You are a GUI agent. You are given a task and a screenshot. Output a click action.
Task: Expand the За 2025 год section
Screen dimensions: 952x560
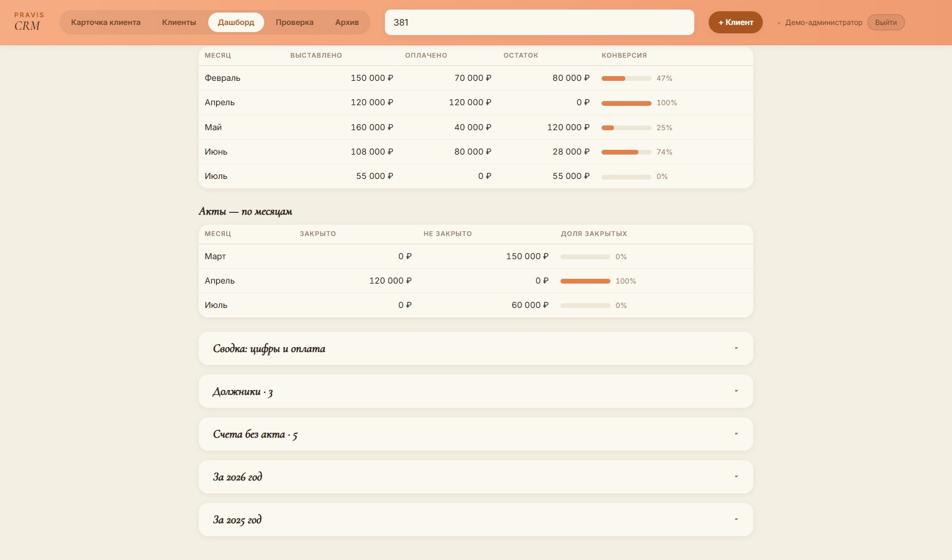pyautogui.click(x=476, y=520)
